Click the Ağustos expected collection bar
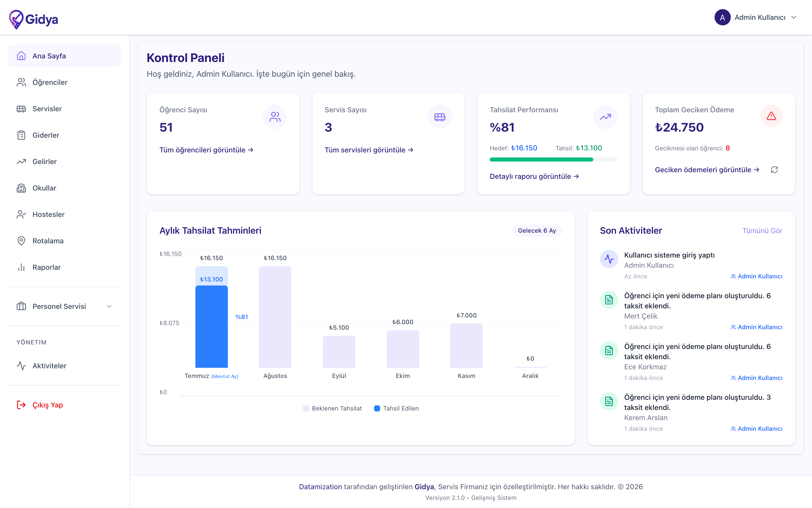The image size is (812, 508). pyautogui.click(x=275, y=317)
